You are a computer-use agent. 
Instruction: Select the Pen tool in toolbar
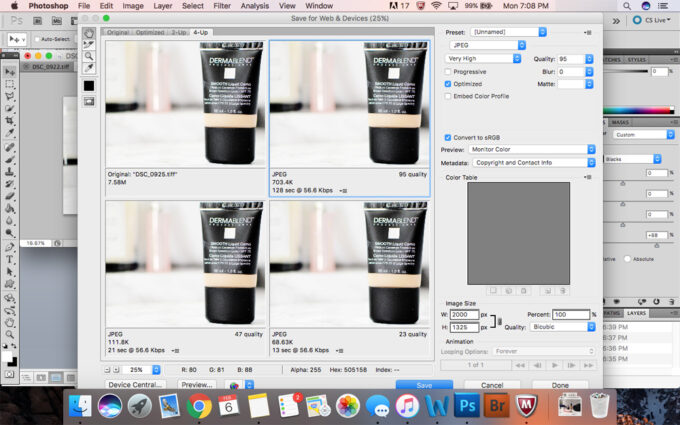10,247
